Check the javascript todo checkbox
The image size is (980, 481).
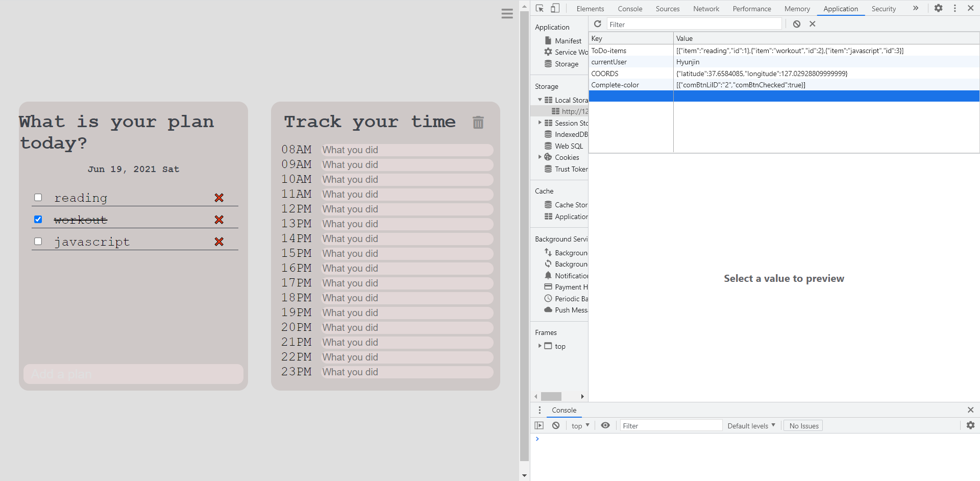38,241
